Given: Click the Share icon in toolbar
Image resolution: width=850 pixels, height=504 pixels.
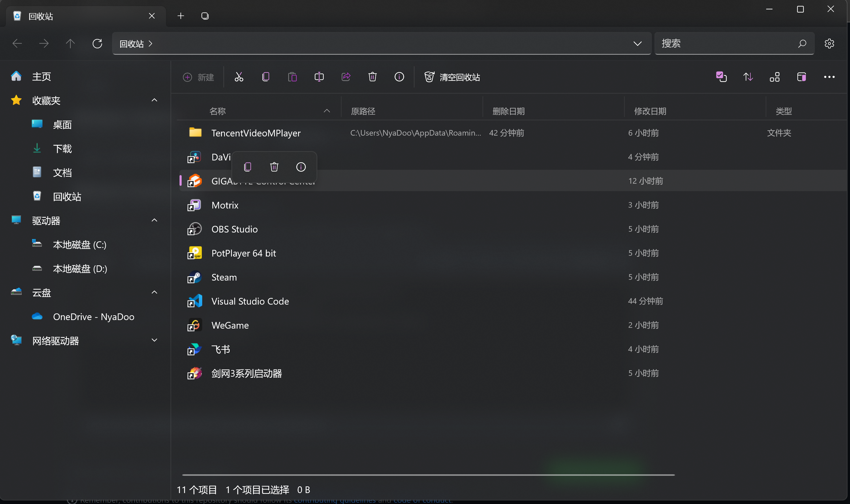Looking at the screenshot, I should 346,77.
